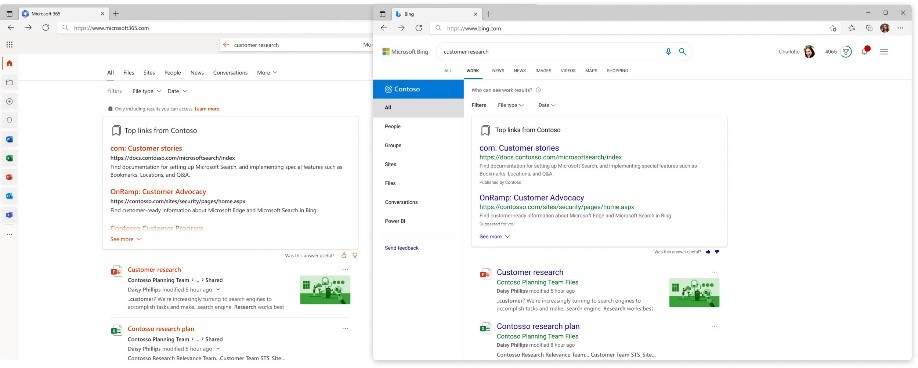Launch Teams from the Microsoft 365 sidebar
The image size is (918, 368).
pos(9,215)
